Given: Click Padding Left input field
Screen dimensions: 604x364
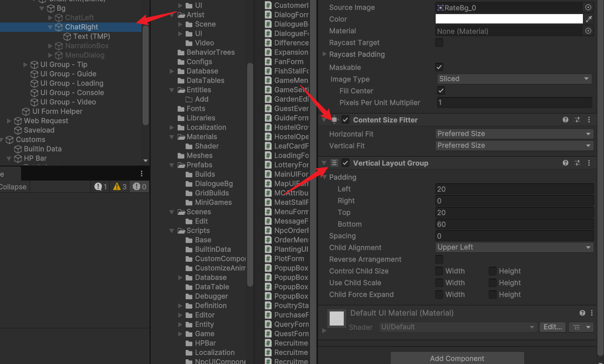Looking at the screenshot, I should [x=514, y=189].
